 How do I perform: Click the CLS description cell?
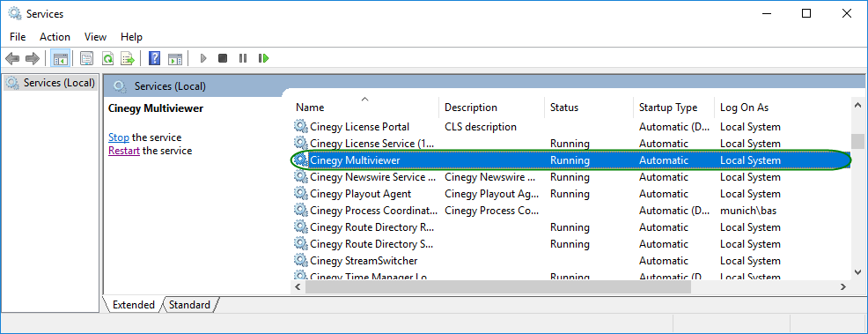click(x=481, y=127)
